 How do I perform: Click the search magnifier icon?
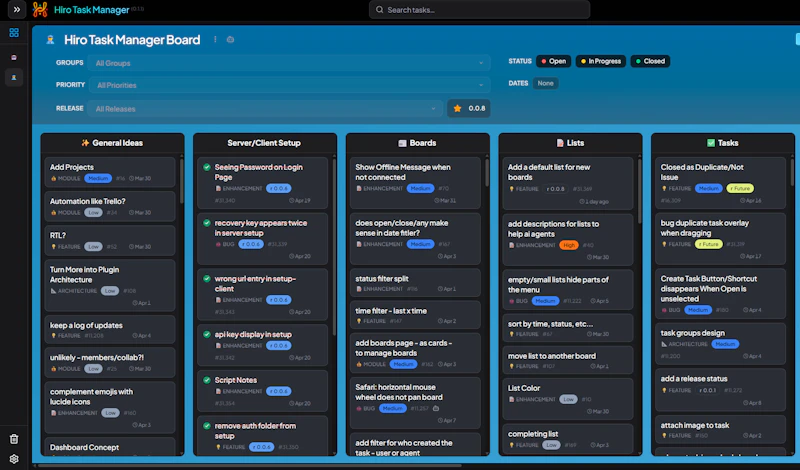coord(380,10)
